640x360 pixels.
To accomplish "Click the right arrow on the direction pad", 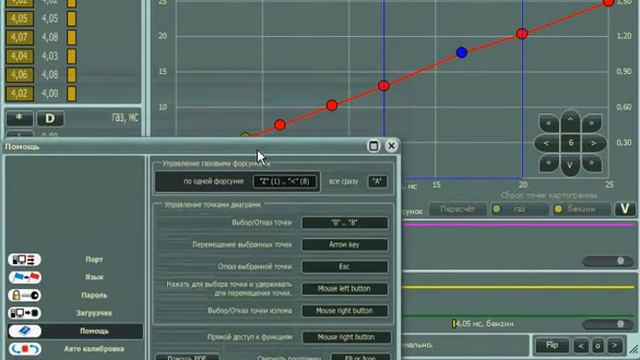I will pyautogui.click(x=594, y=143).
